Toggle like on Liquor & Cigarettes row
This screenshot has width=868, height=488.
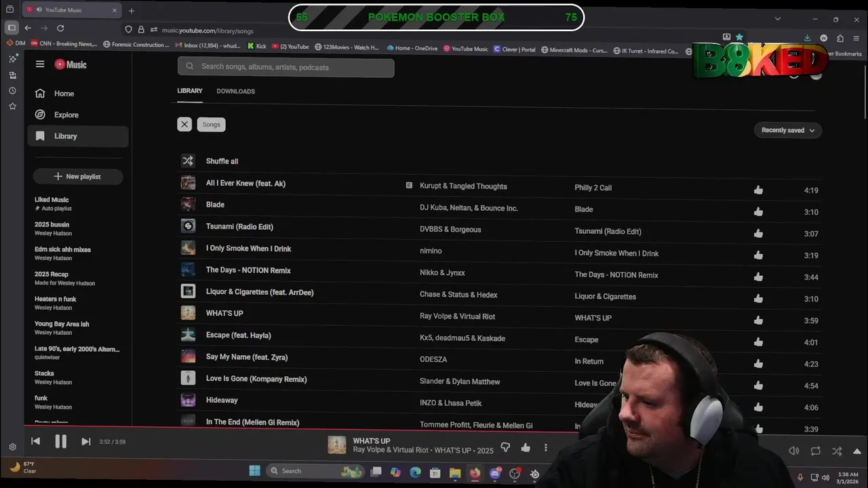click(758, 299)
